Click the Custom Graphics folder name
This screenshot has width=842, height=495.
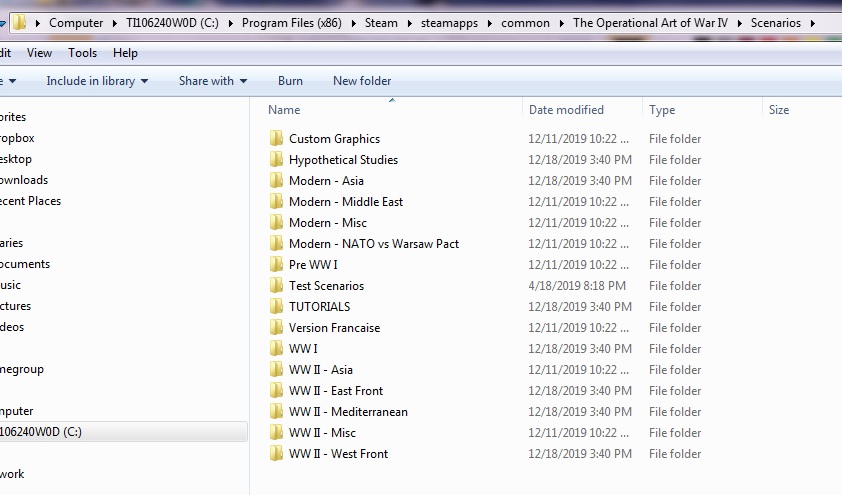(x=335, y=139)
